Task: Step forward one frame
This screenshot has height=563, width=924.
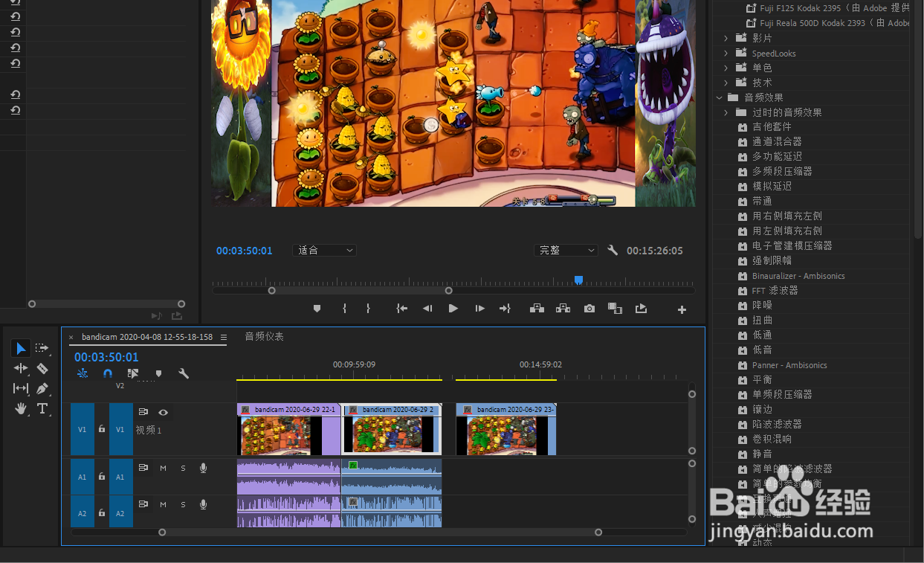Action: coord(479,309)
